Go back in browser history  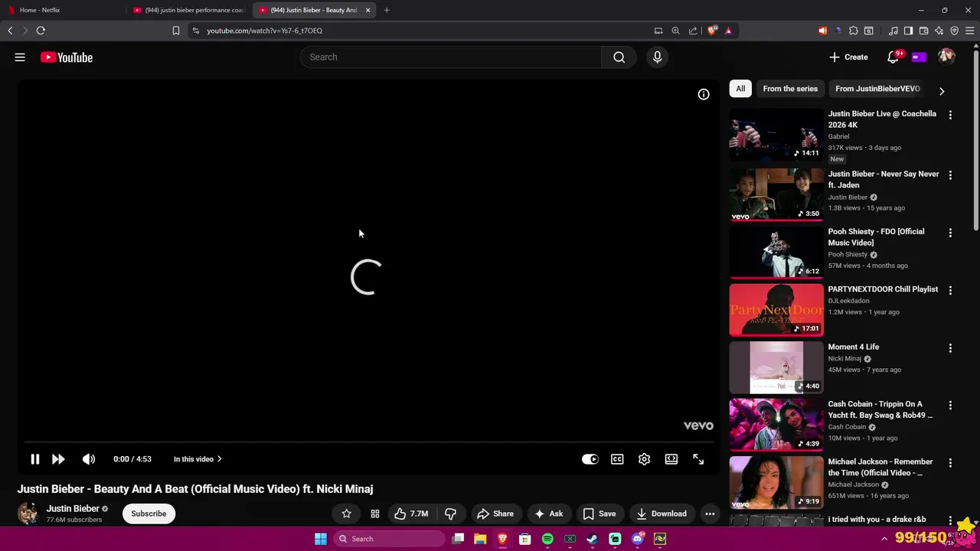click(x=10, y=31)
